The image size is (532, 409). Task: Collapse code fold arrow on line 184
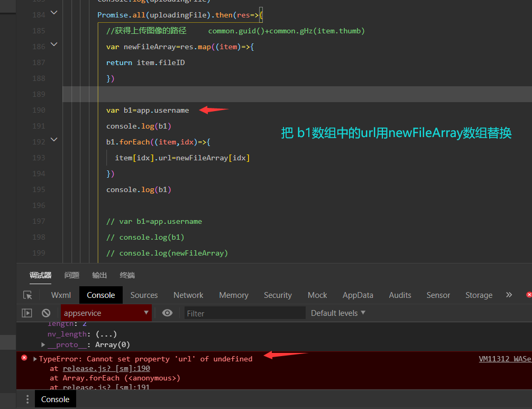[54, 13]
